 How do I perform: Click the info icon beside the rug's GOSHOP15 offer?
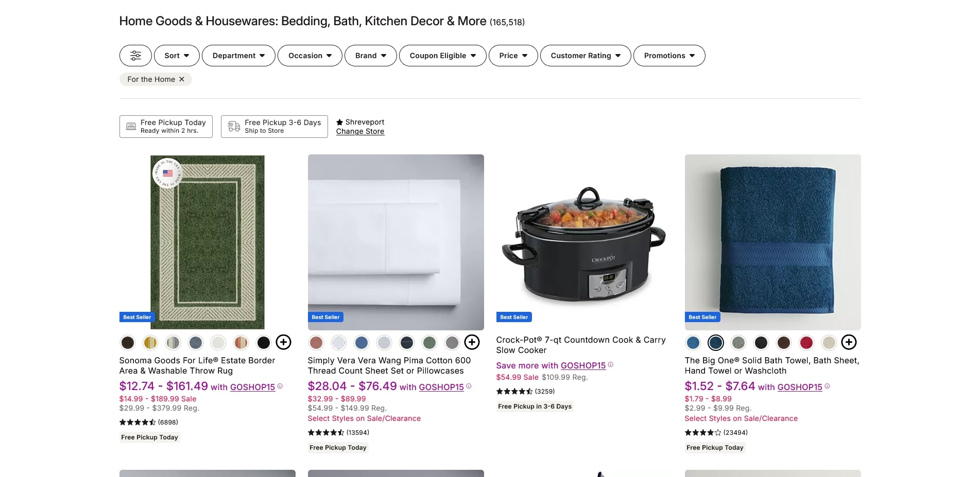279,386
